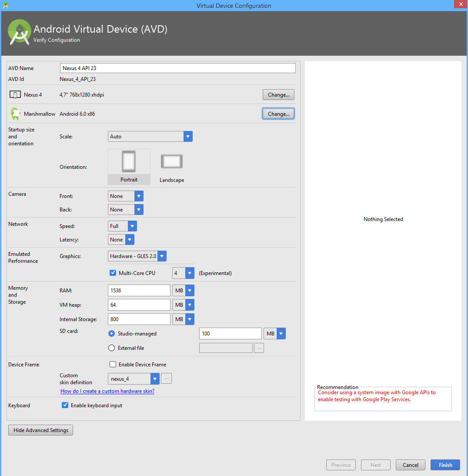Click device spec text 4,7" 768x1280 xhdpi
Image resolution: width=468 pixels, height=476 pixels.
tap(82, 95)
